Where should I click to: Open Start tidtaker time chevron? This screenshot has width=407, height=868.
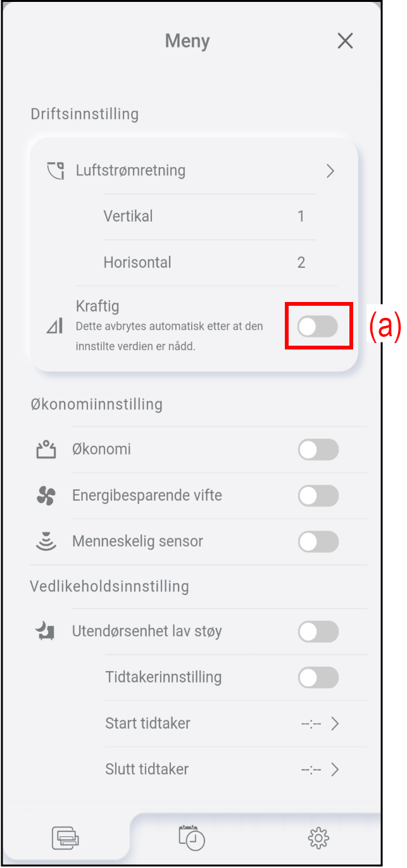[x=335, y=724]
